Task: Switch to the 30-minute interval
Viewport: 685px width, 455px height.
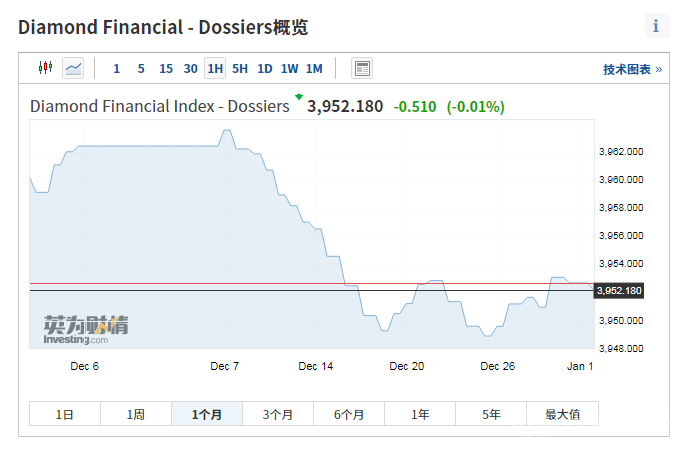Action: point(190,68)
